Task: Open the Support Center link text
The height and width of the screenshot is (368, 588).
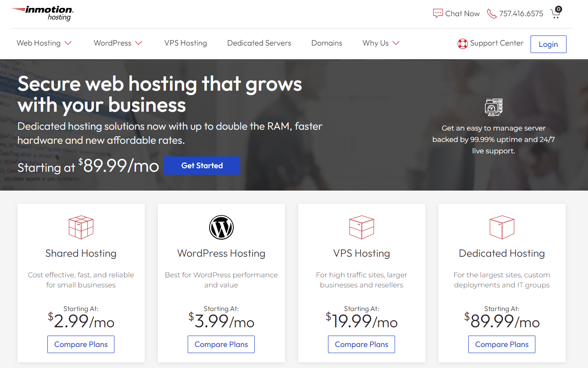Action: pyautogui.click(x=497, y=43)
